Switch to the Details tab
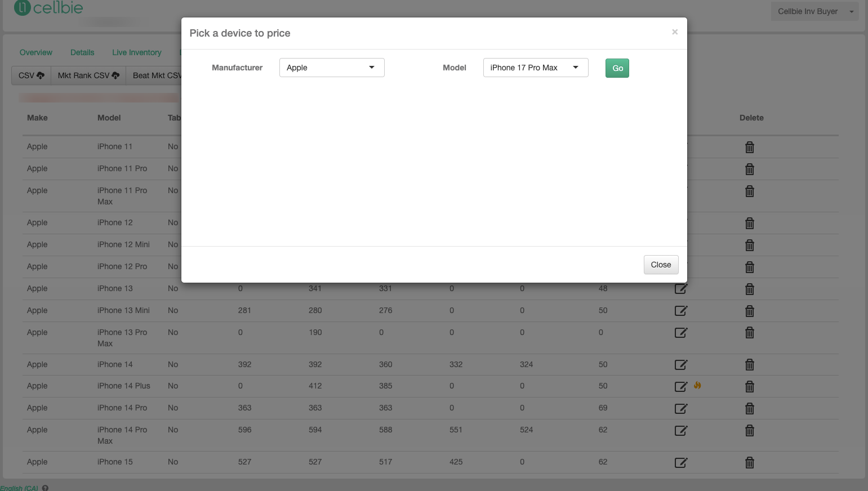This screenshot has width=868, height=491. [x=82, y=52]
